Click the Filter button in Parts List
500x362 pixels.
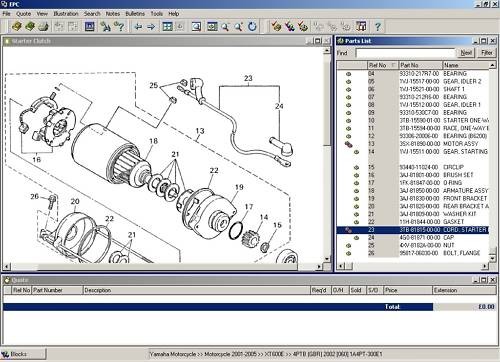tap(487, 53)
